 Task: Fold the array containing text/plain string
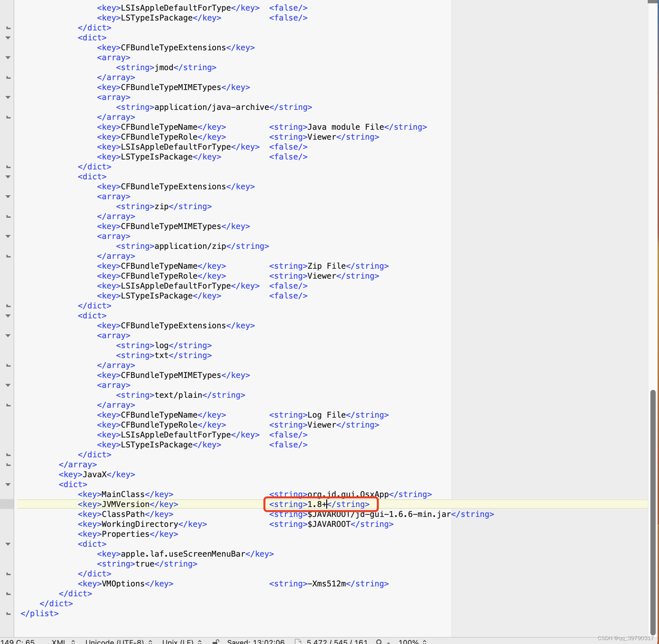pos(8,385)
